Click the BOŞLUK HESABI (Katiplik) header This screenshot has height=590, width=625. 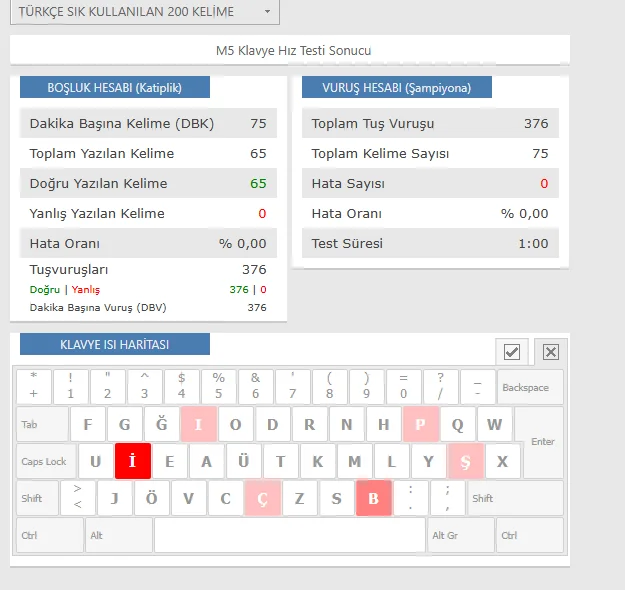pos(115,87)
